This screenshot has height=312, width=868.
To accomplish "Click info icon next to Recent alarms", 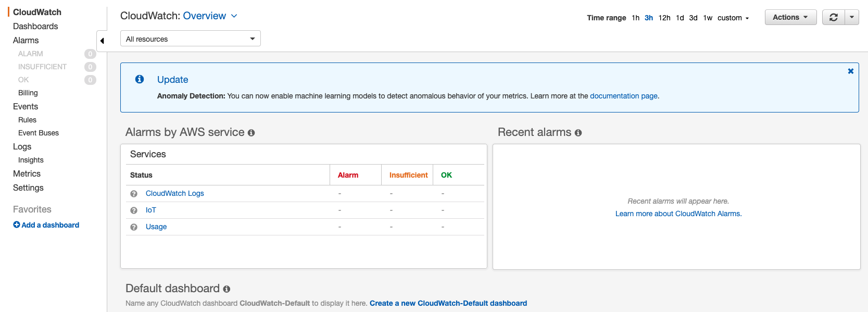I will (578, 133).
